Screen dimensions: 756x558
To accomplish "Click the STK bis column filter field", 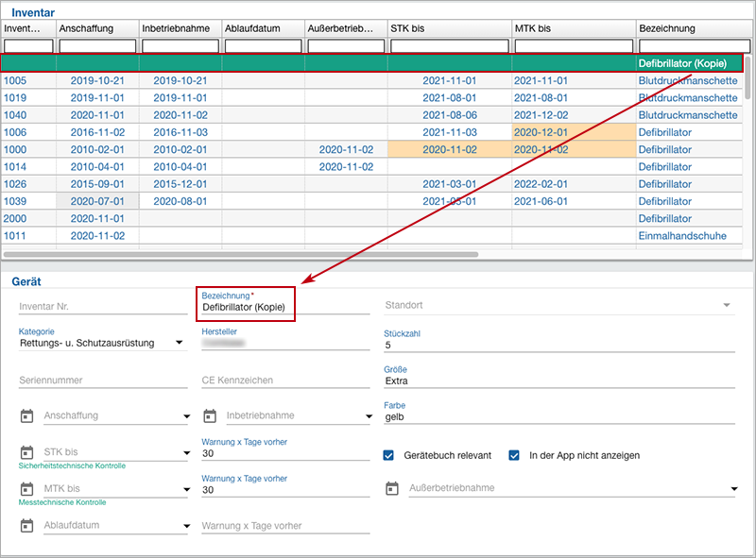I will (450, 45).
